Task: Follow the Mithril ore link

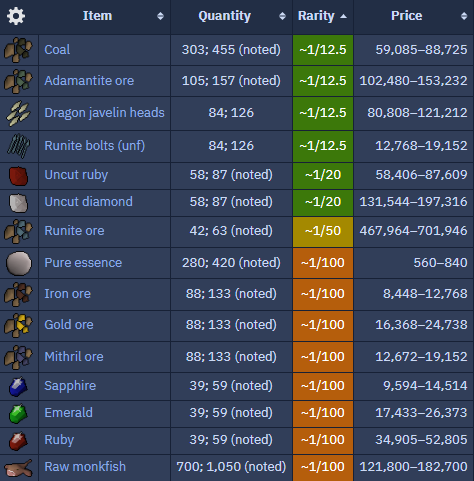Action: coord(74,357)
